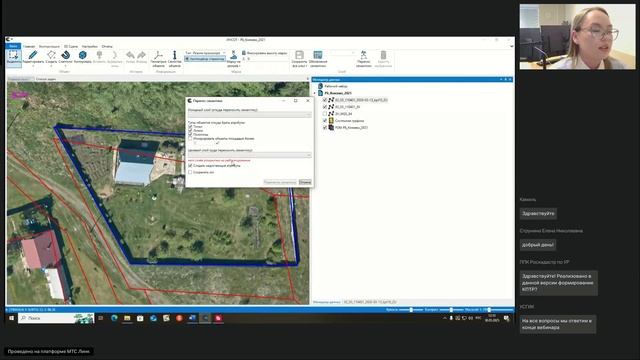Toggle the PDM layer checkbox
Viewport: 640px width, 360px height.
(x=325, y=128)
